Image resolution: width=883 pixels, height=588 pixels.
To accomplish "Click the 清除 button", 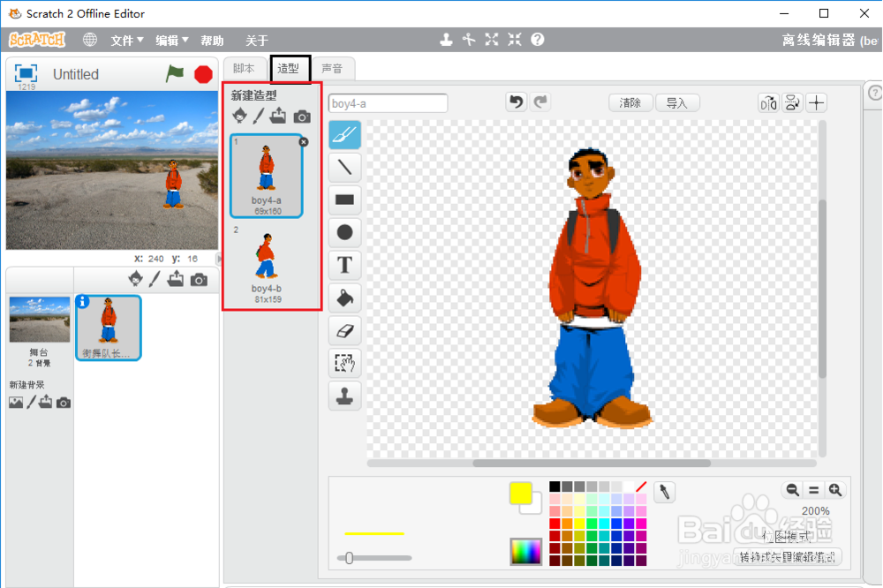I will coord(630,103).
